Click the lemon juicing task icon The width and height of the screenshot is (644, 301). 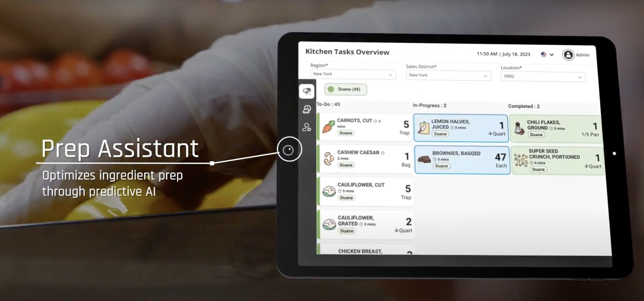point(423,128)
